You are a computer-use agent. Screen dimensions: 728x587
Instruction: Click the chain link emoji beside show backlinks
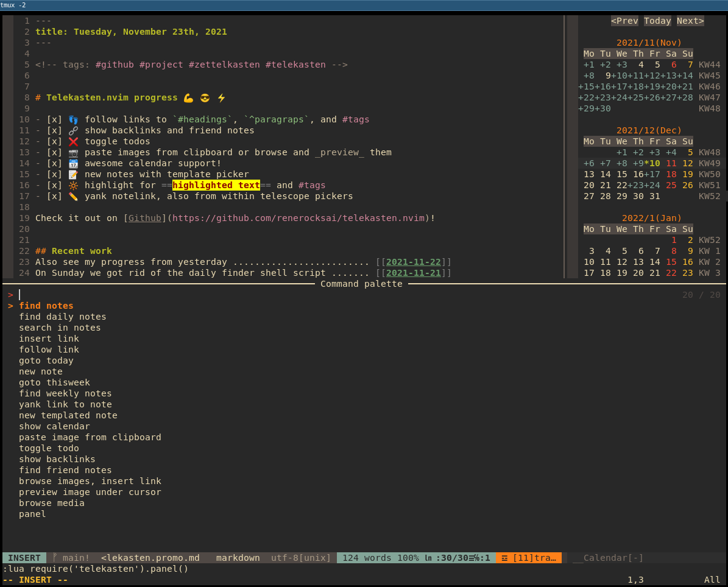[74, 130]
